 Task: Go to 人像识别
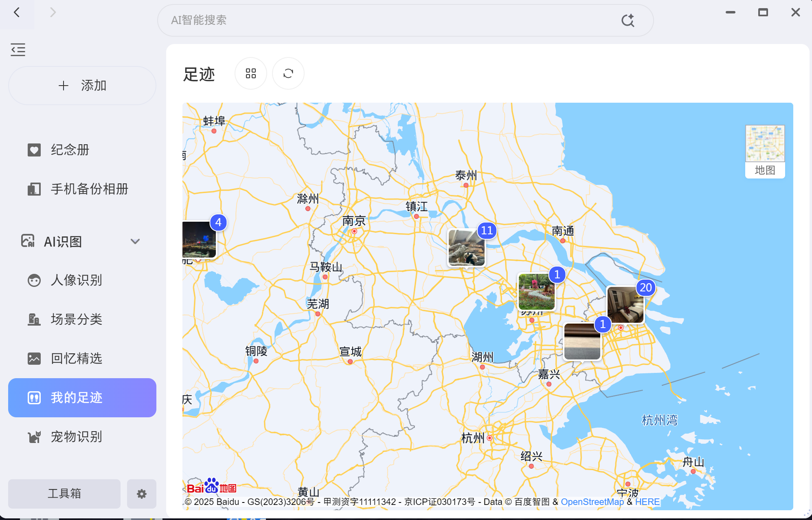point(76,280)
